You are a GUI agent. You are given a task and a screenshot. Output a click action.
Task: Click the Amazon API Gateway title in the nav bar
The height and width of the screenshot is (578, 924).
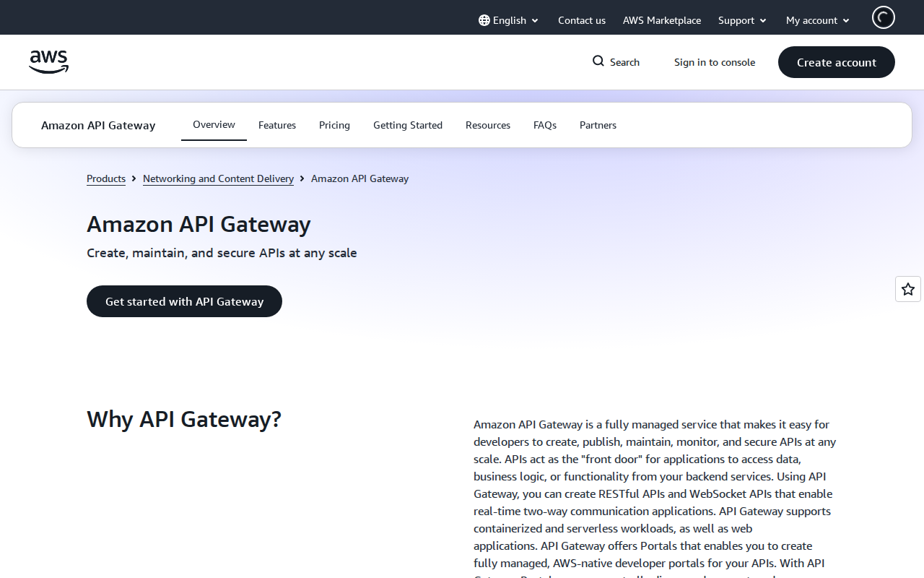(98, 125)
